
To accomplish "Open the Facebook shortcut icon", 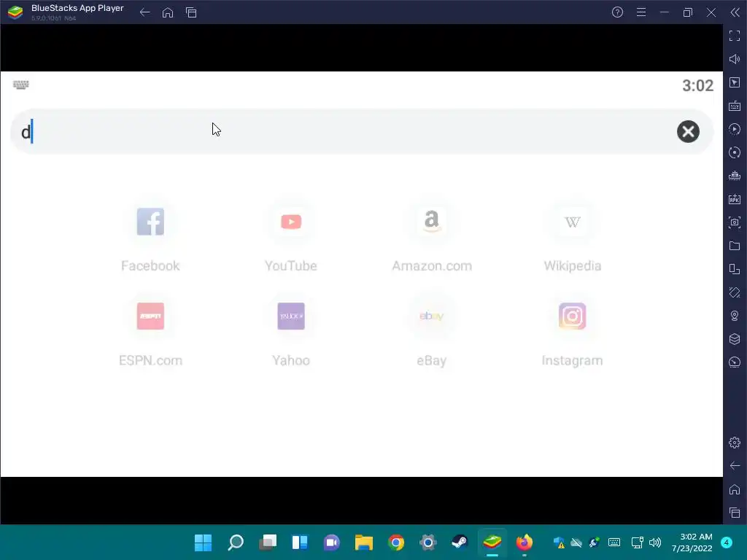I will point(150,222).
